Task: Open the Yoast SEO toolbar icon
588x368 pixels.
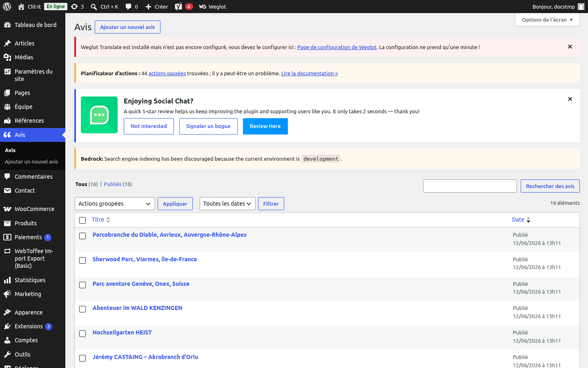Action: [x=178, y=7]
